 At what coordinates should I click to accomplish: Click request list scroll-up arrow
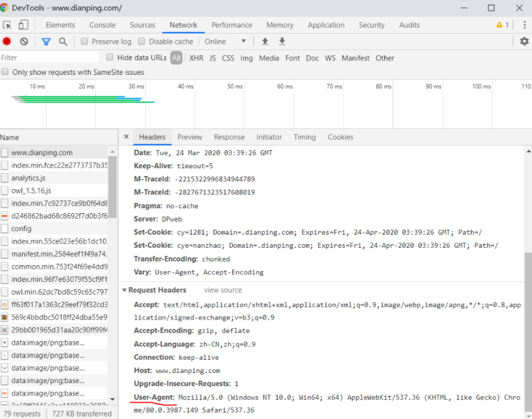[x=113, y=151]
